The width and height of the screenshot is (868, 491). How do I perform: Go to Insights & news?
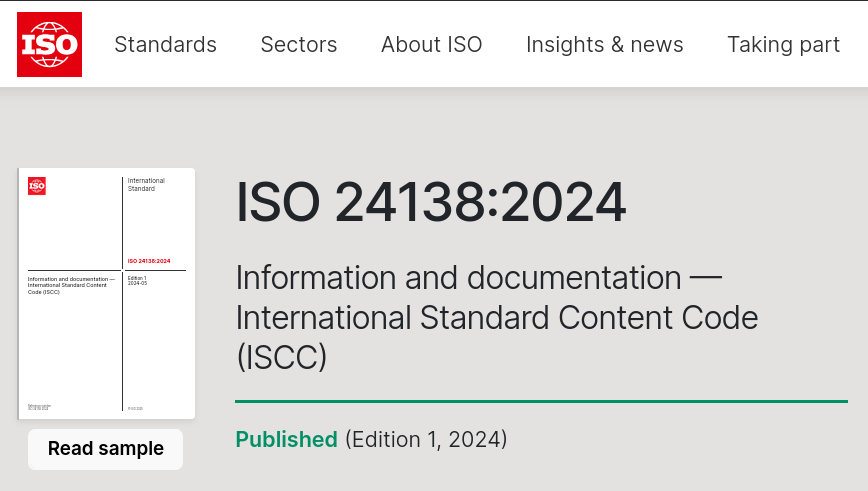click(x=605, y=44)
